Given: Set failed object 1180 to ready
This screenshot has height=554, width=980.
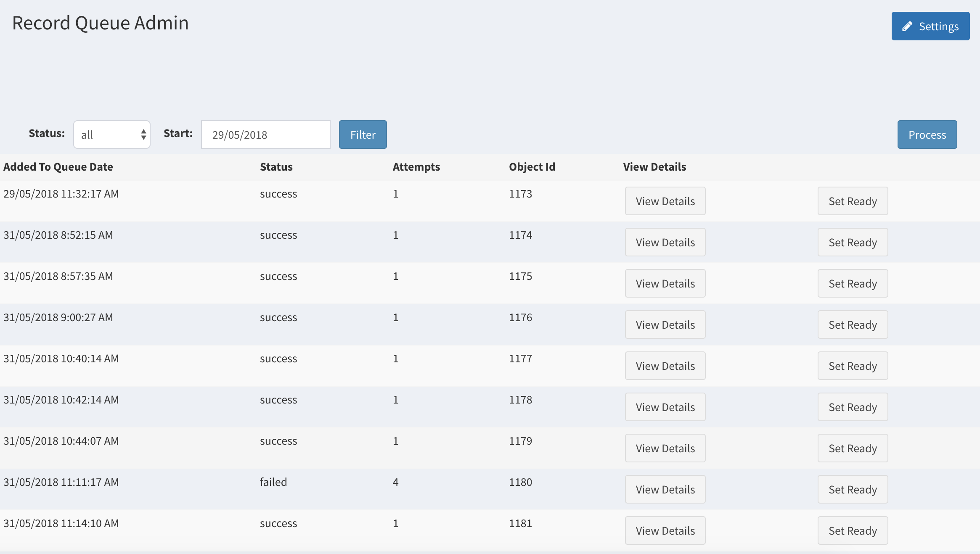Looking at the screenshot, I should tap(853, 489).
